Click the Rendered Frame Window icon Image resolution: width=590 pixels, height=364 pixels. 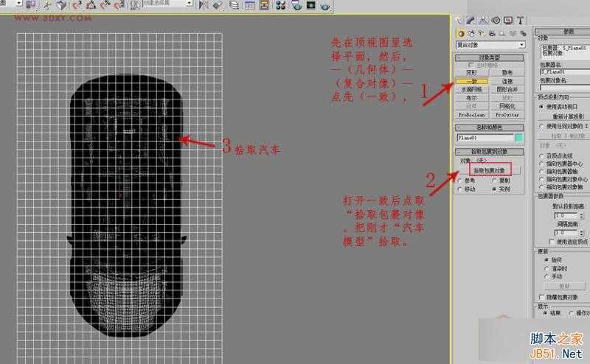pos(310,4)
